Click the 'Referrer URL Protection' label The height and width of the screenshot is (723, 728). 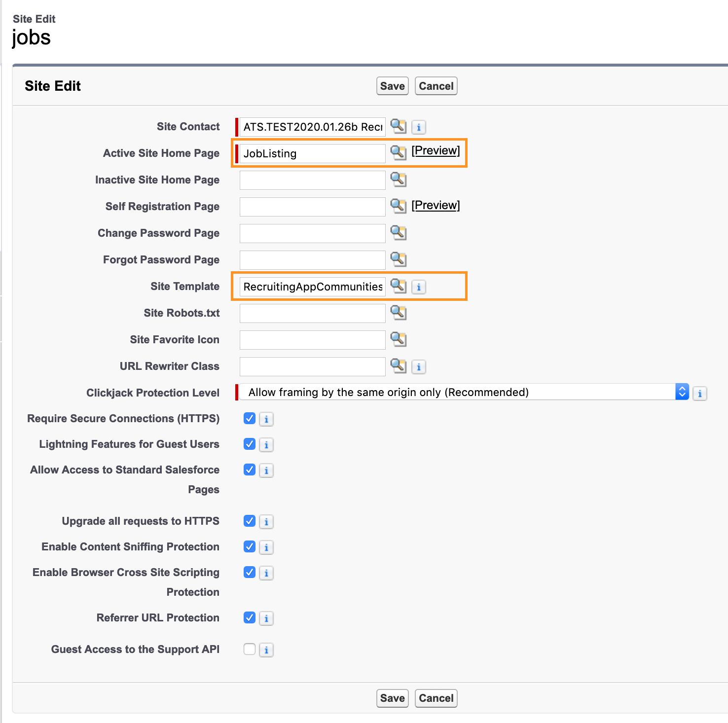158,617
